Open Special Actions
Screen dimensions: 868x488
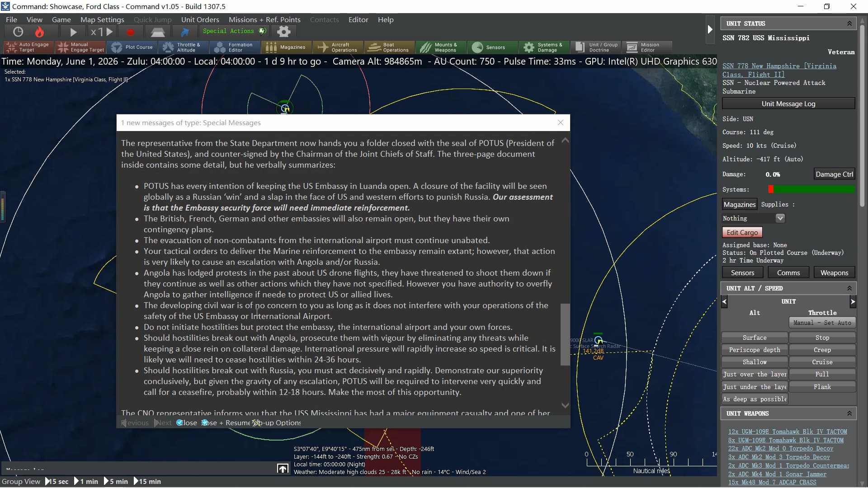(x=234, y=31)
